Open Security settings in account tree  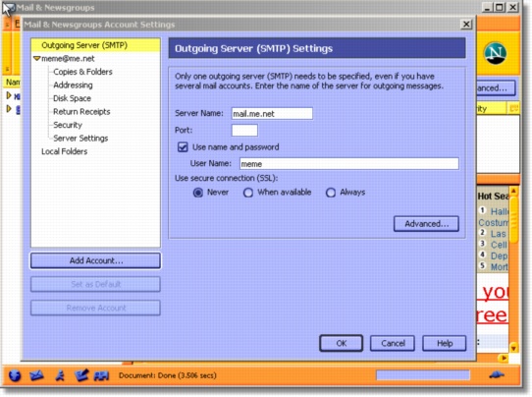tap(68, 125)
